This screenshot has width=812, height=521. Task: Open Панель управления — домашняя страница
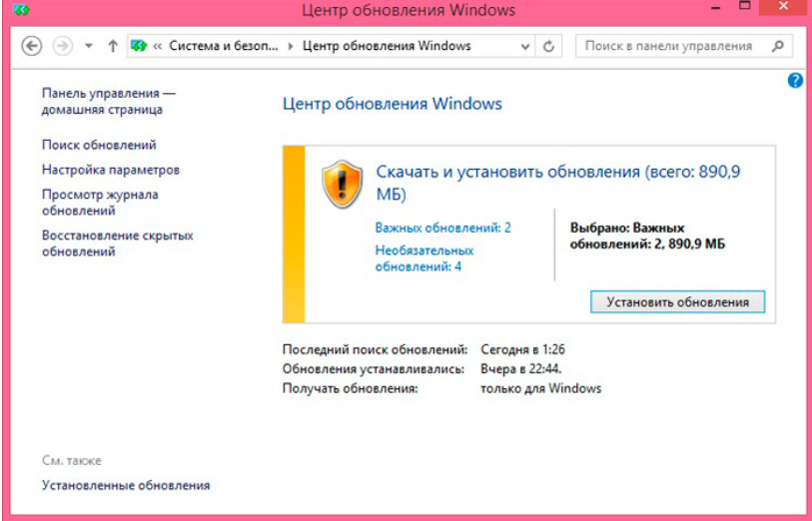pyautogui.click(x=109, y=102)
